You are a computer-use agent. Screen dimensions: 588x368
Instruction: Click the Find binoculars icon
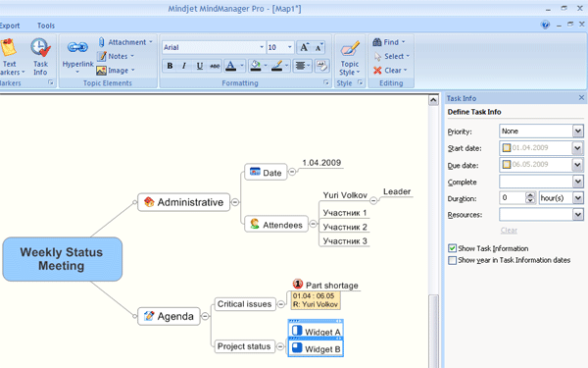pyautogui.click(x=377, y=42)
